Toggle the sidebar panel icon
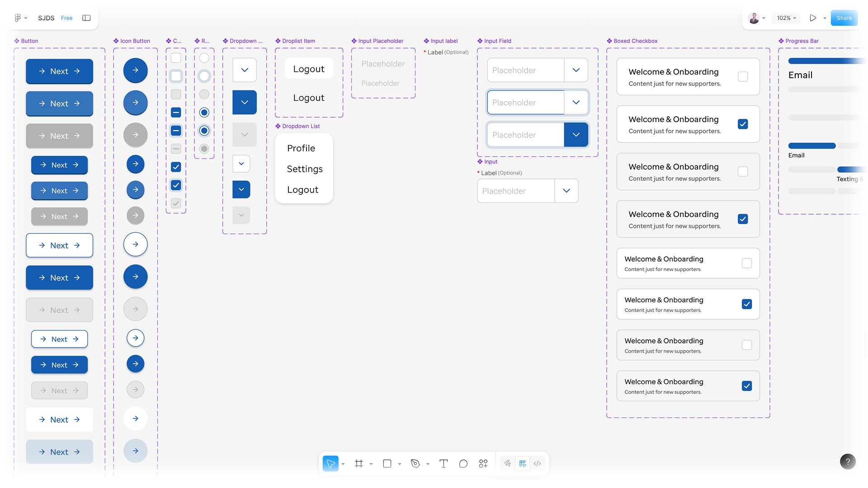 coord(86,18)
